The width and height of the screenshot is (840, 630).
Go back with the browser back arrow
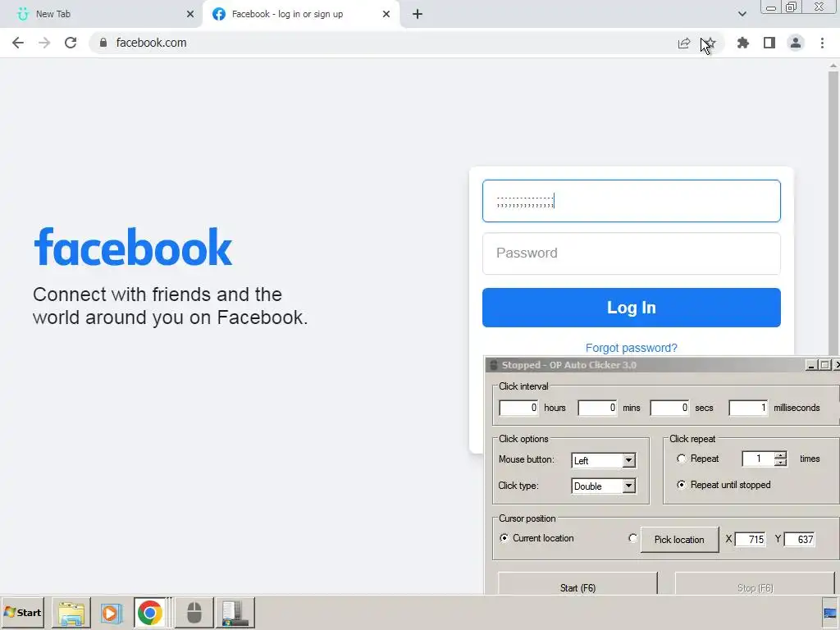tap(18, 43)
